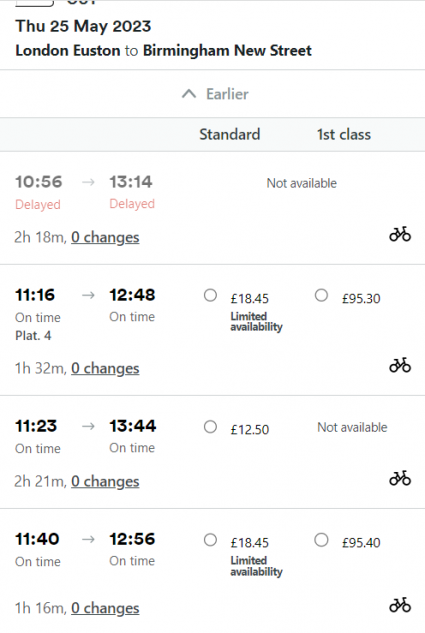Select £95.30 1st class fare
The image size is (425, 633).
pyautogui.click(x=321, y=295)
